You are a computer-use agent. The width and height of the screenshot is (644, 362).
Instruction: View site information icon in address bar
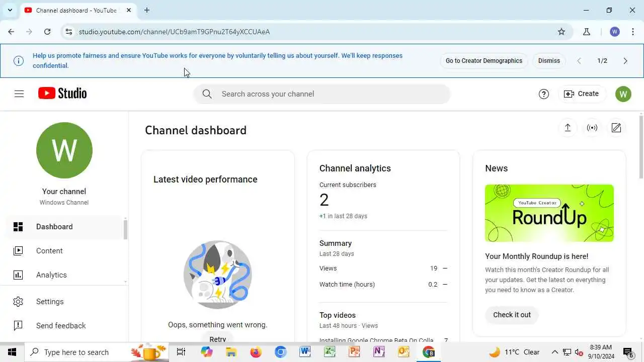[69, 32]
